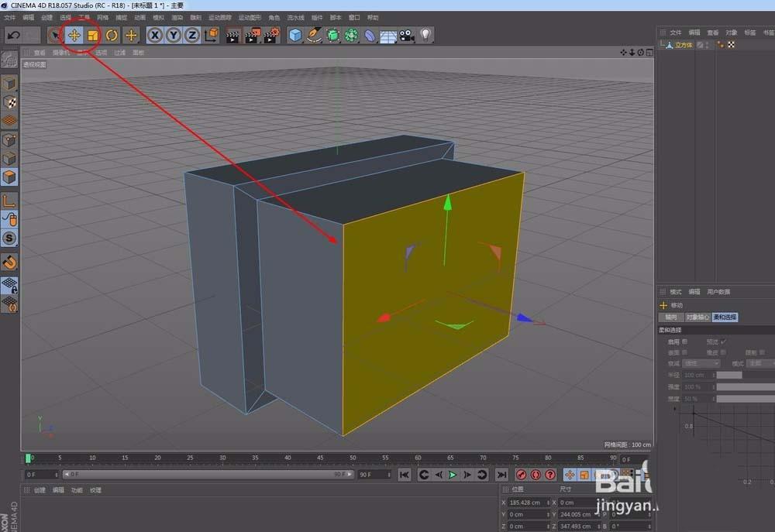Click the X position input field
775x532 pixels.
tap(527, 503)
